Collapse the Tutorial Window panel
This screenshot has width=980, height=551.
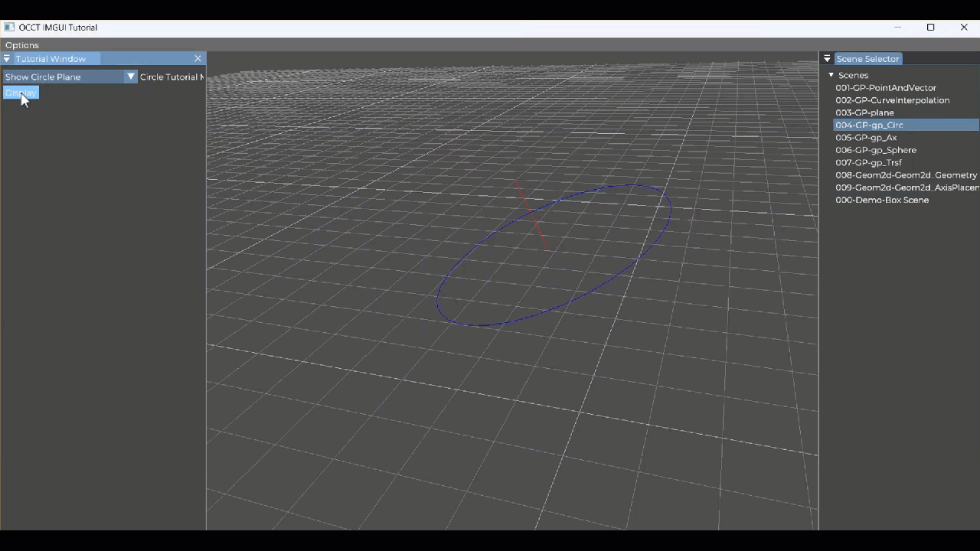7,59
